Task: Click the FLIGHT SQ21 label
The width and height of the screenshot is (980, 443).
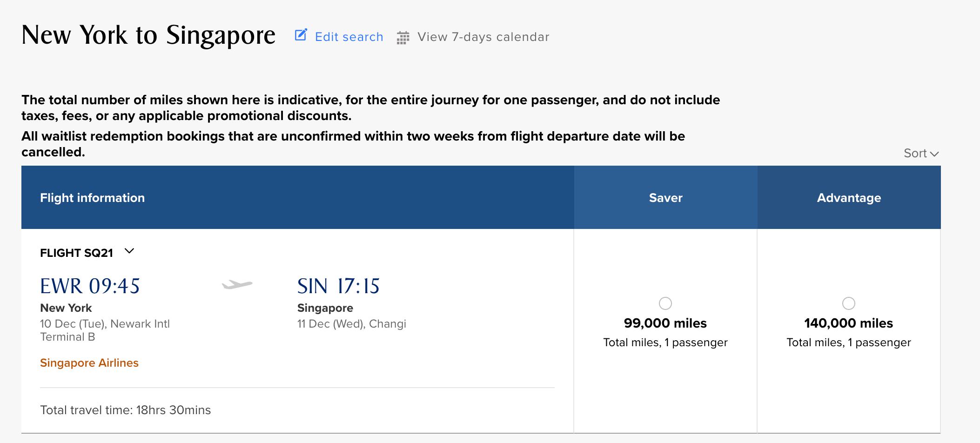Action: pyautogui.click(x=76, y=253)
